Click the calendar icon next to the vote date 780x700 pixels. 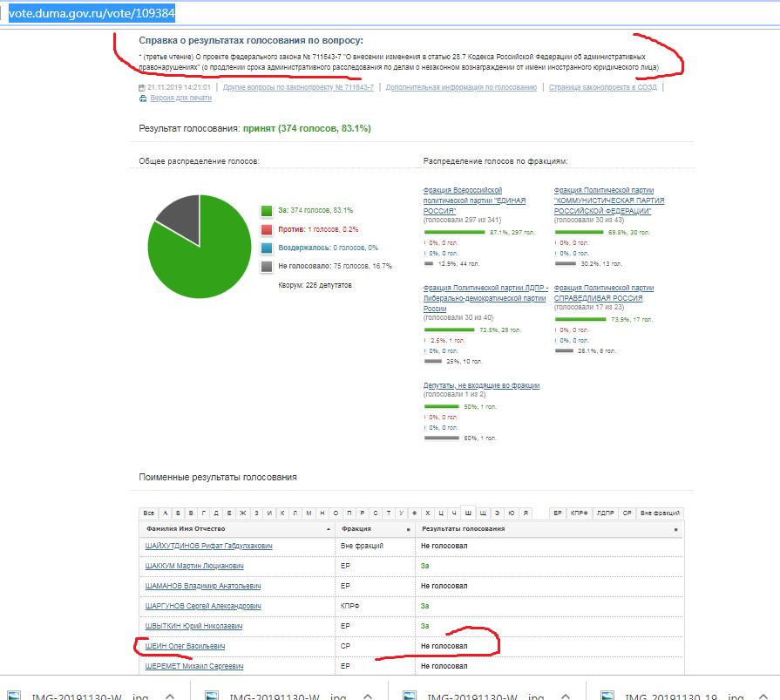pos(142,87)
